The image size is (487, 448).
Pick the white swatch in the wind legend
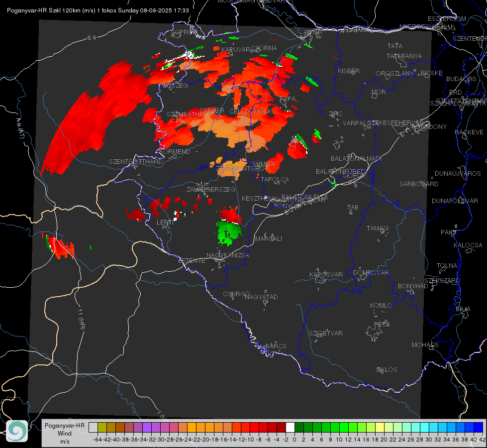290,427
